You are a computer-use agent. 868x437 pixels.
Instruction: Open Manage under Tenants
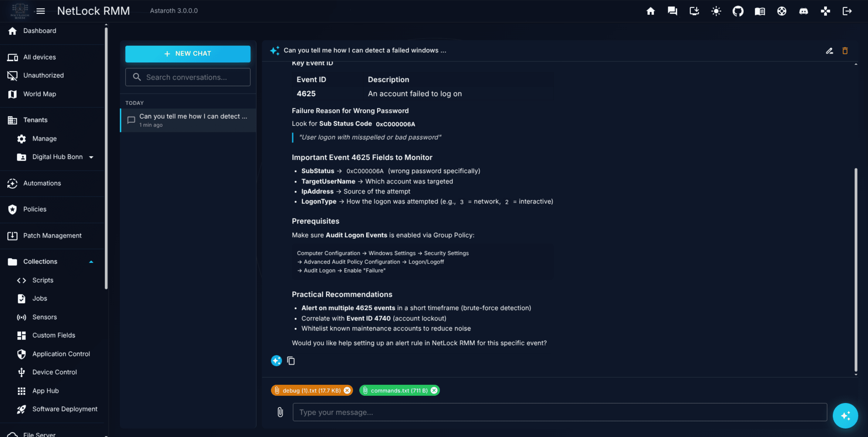point(45,138)
